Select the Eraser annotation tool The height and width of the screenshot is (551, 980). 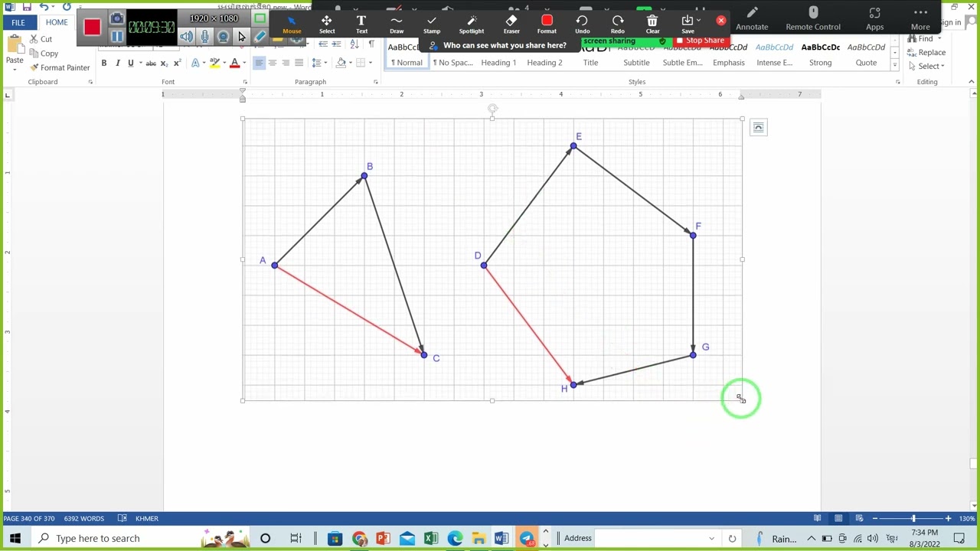coord(511,24)
